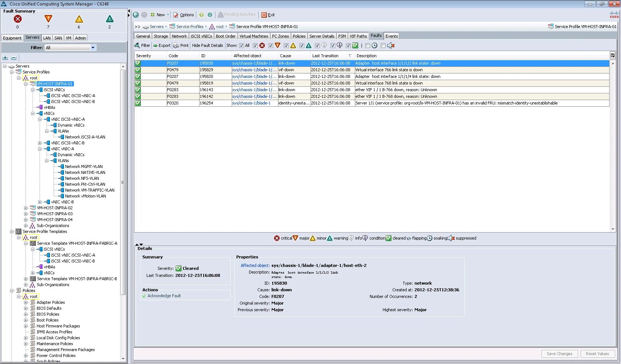Open the Boot Order tab

coord(225,36)
